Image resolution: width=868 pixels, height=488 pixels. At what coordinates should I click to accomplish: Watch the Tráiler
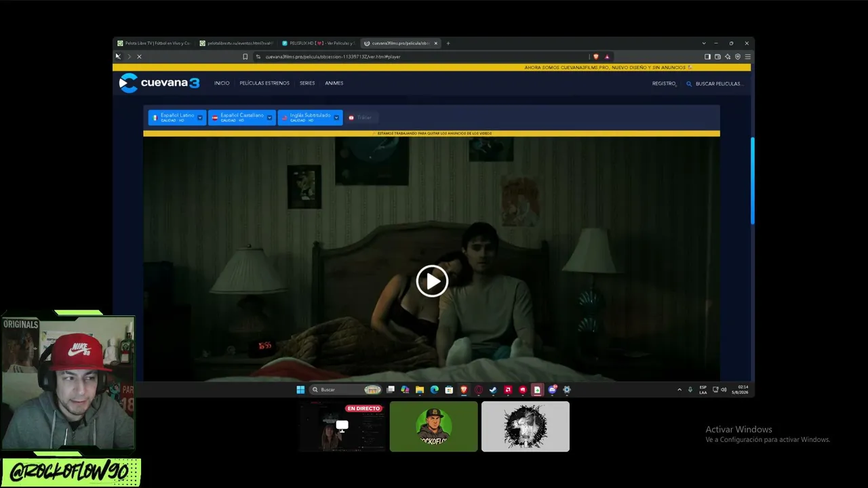click(x=361, y=117)
